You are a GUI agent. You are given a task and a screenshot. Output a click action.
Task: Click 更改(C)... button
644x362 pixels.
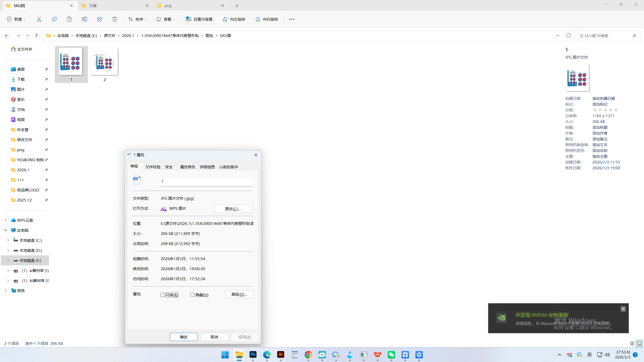pyautogui.click(x=233, y=209)
